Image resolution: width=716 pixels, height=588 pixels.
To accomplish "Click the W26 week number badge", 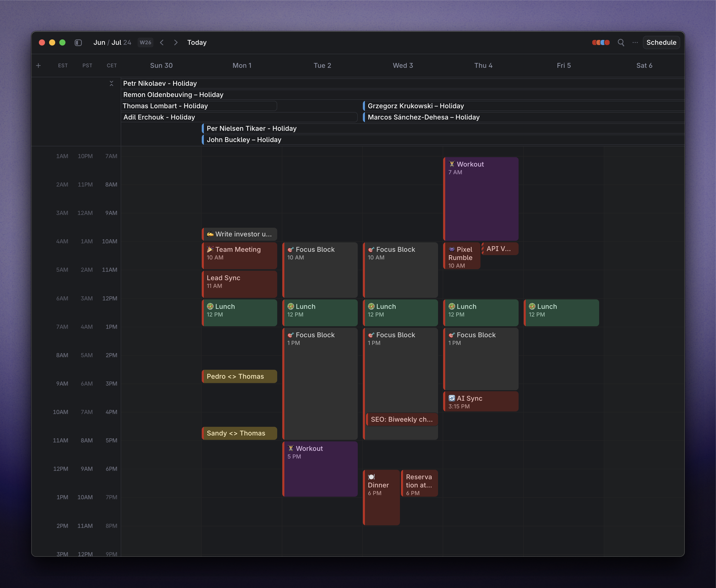I will (144, 42).
